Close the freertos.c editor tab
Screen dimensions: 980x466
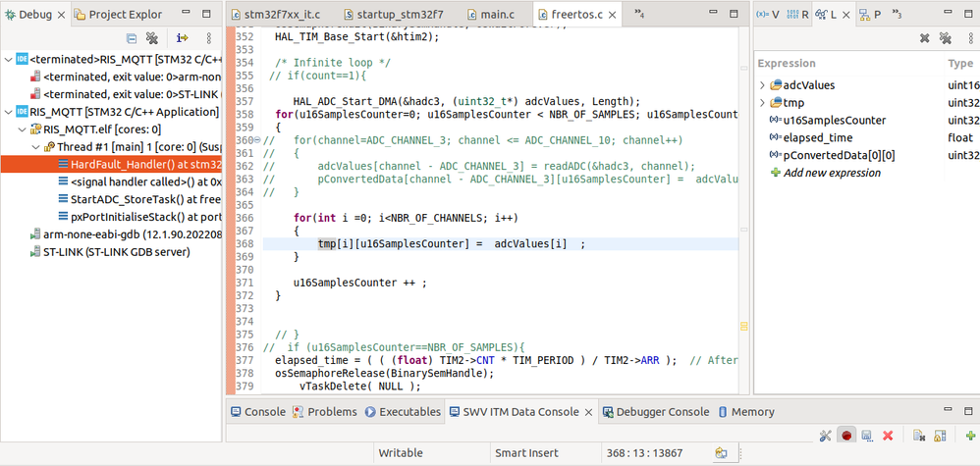tap(611, 15)
